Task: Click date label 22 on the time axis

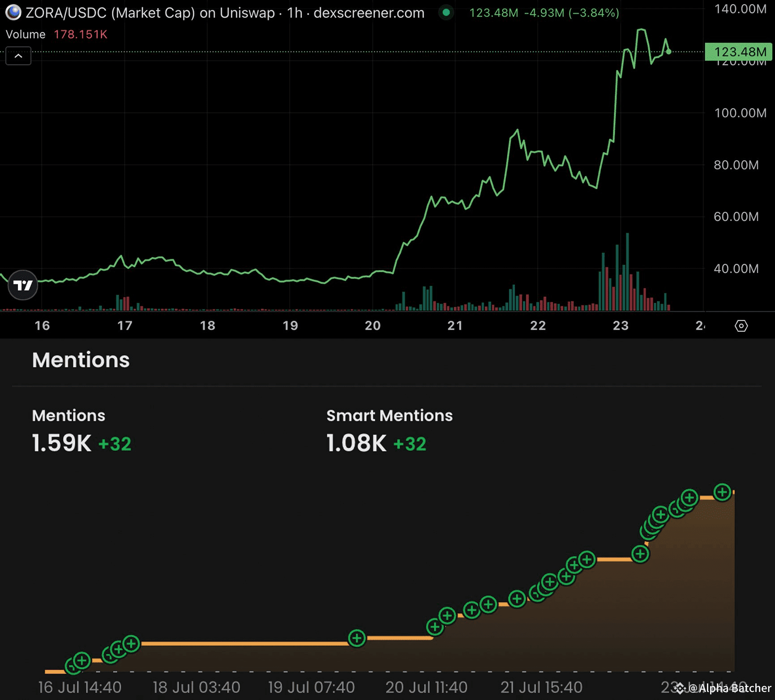Action: (538, 326)
